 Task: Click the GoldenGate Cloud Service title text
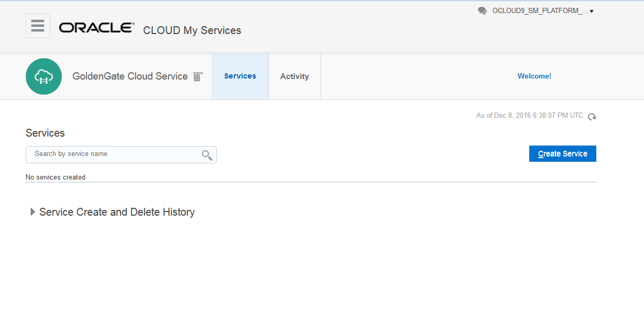tap(130, 76)
